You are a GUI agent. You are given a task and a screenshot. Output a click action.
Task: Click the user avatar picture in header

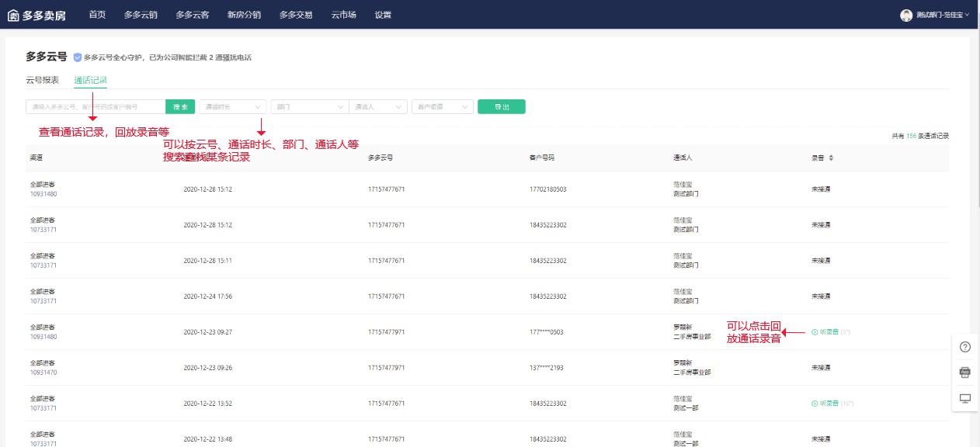click(x=906, y=15)
